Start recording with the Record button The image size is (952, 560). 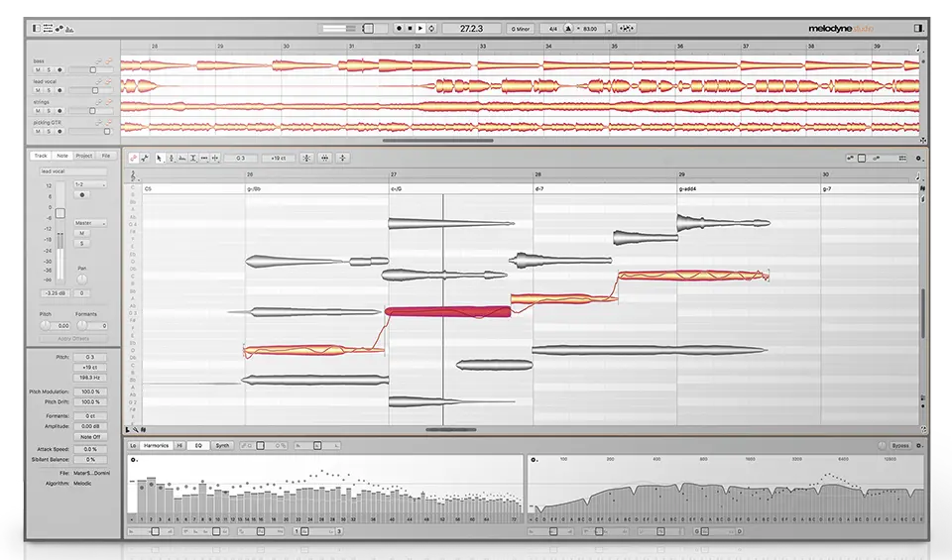[399, 28]
